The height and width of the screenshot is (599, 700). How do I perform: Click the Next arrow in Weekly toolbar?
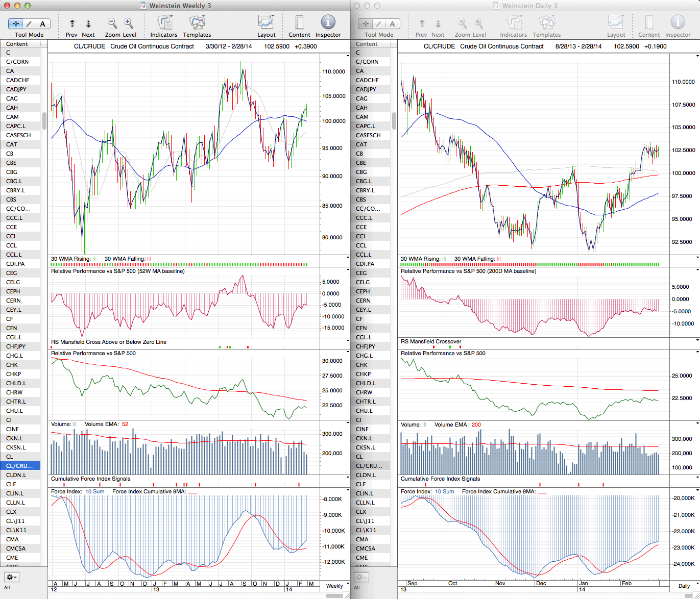[88, 23]
